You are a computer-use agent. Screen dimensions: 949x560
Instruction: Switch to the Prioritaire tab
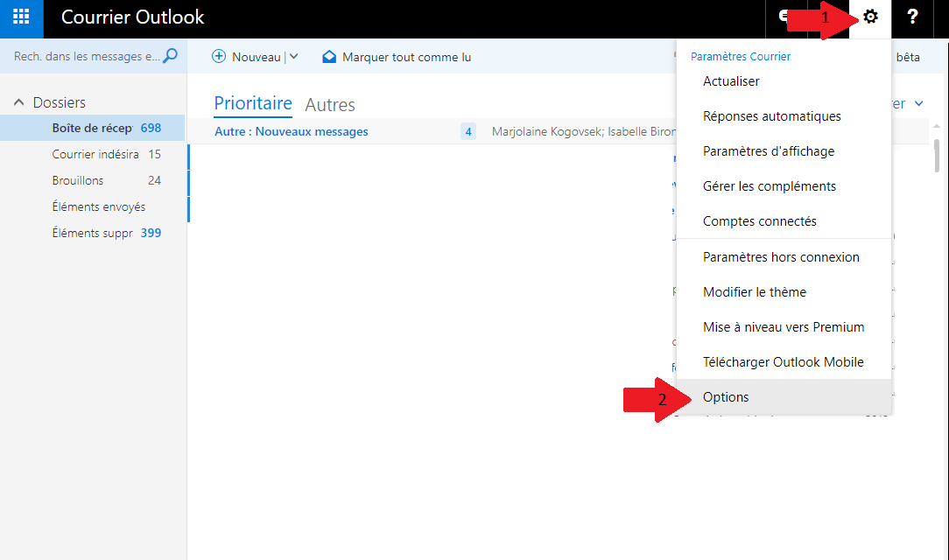(252, 104)
